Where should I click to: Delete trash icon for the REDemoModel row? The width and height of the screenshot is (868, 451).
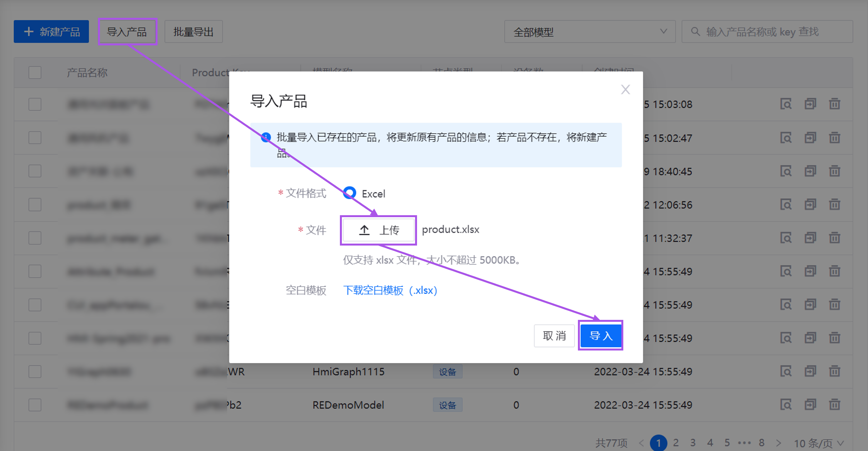tap(834, 405)
